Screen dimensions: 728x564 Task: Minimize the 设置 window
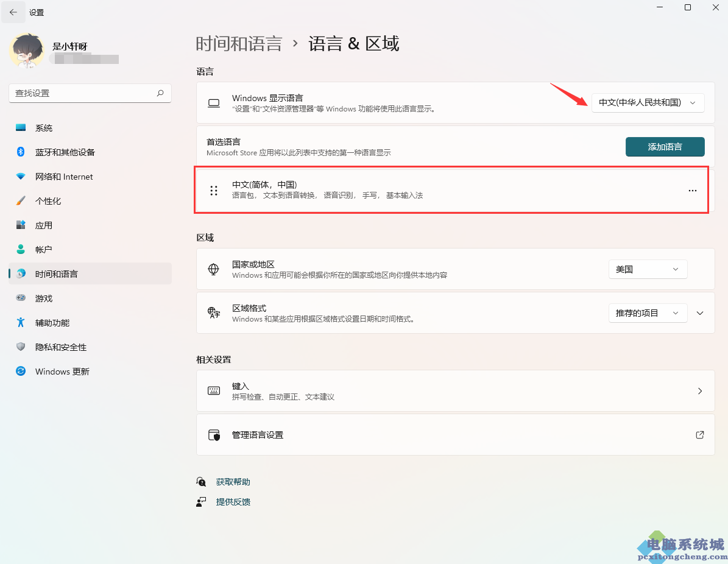[660, 7]
